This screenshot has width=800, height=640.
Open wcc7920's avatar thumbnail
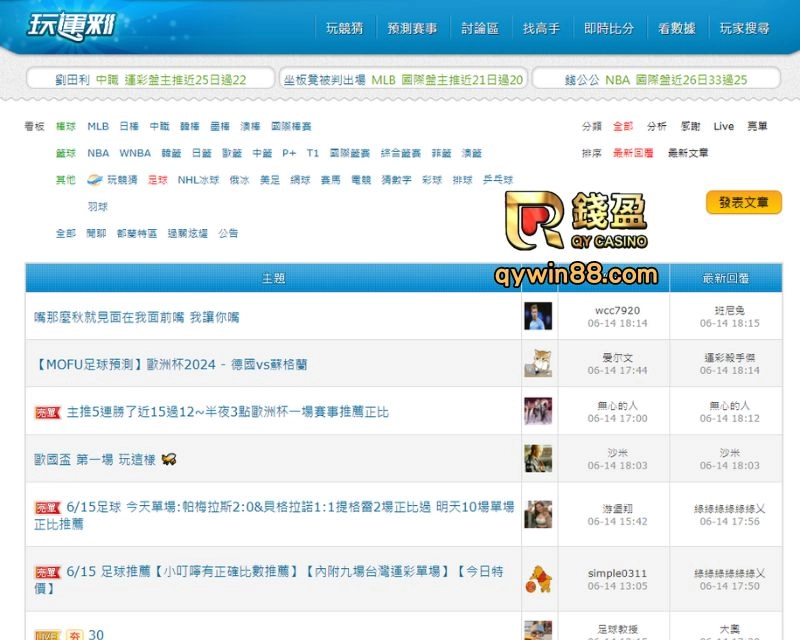pos(538,316)
